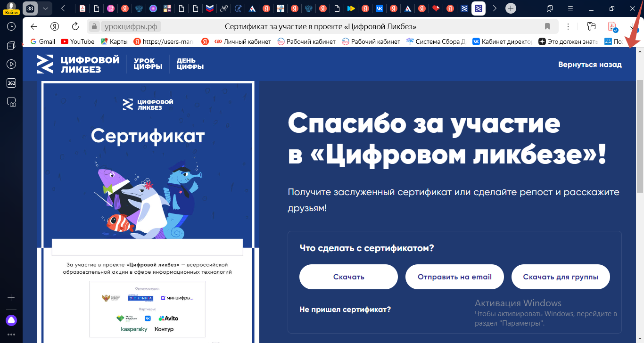Open the Это должен знать bookmark
Image resolution: width=644 pixels, height=343 pixels.
(x=568, y=41)
